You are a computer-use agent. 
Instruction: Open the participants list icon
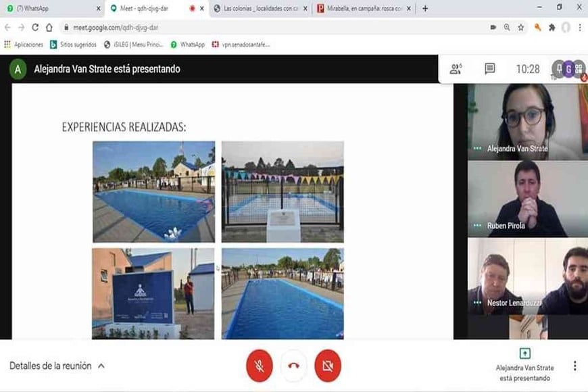456,69
